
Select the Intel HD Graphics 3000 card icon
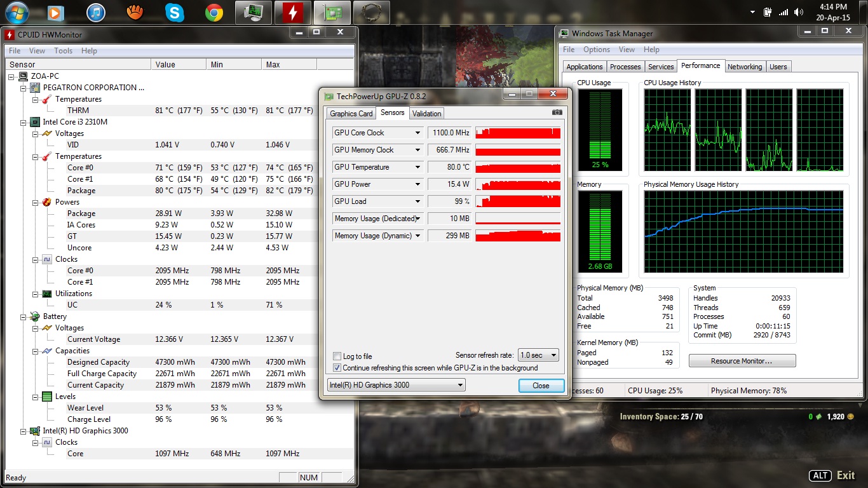pos(35,431)
